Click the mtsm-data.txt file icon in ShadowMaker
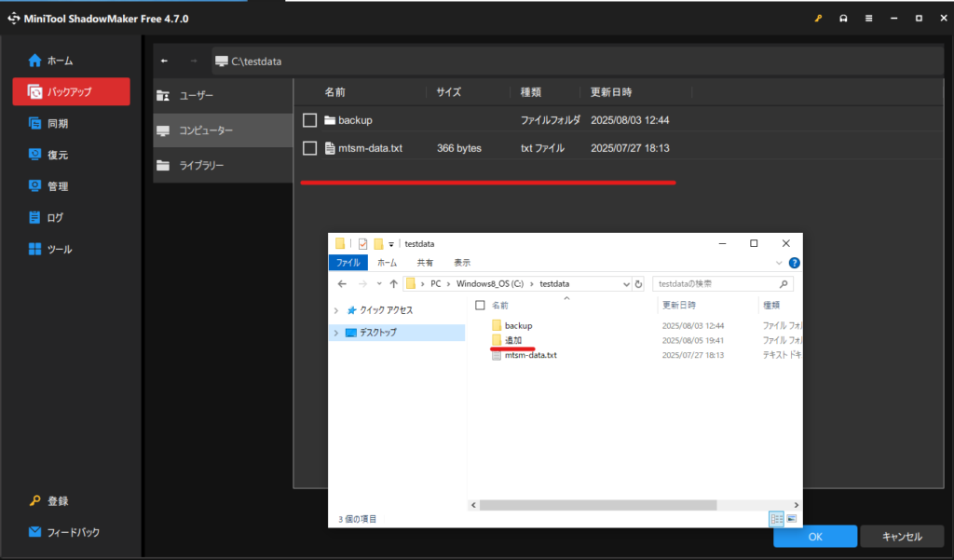This screenshot has width=954, height=560. [x=330, y=148]
